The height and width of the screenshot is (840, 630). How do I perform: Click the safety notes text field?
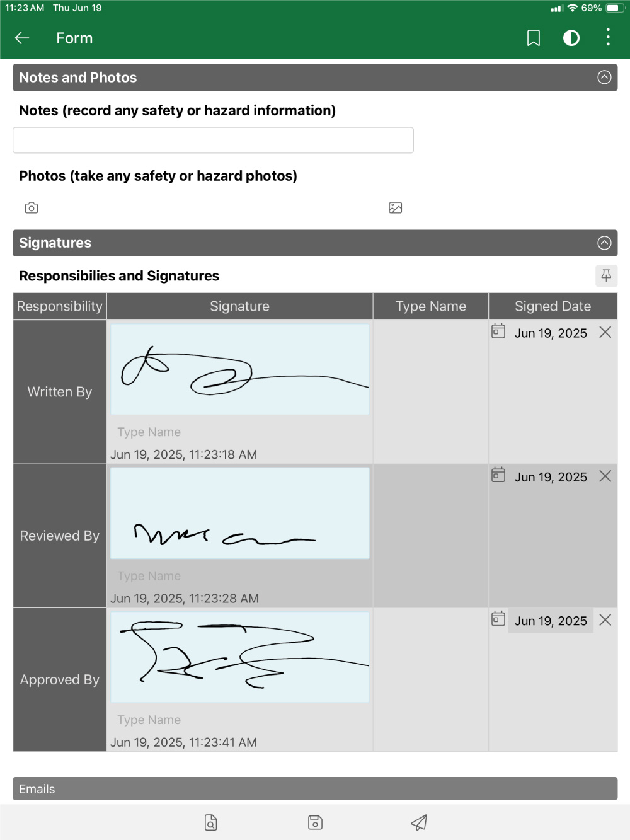213,141
